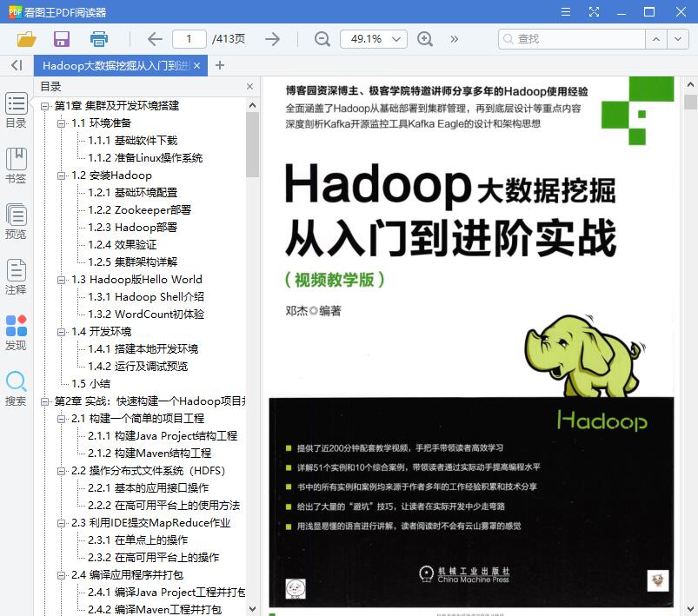Go to next page arrow

coord(272,39)
